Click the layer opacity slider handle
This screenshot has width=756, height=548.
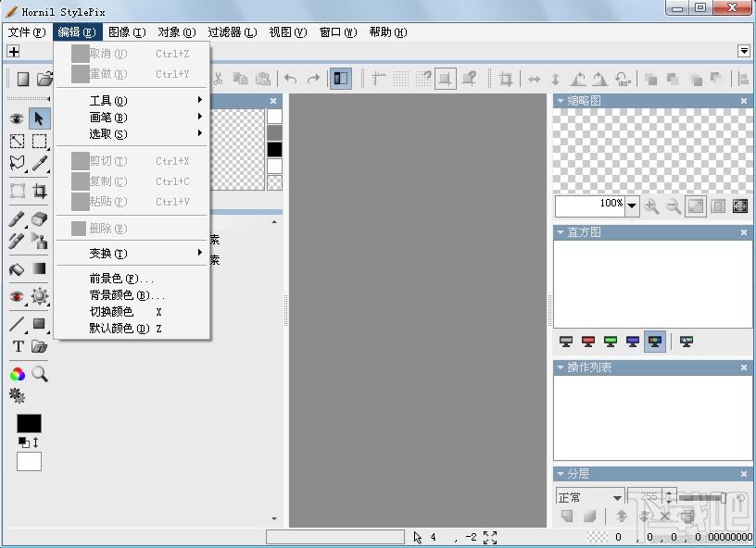[x=723, y=497]
